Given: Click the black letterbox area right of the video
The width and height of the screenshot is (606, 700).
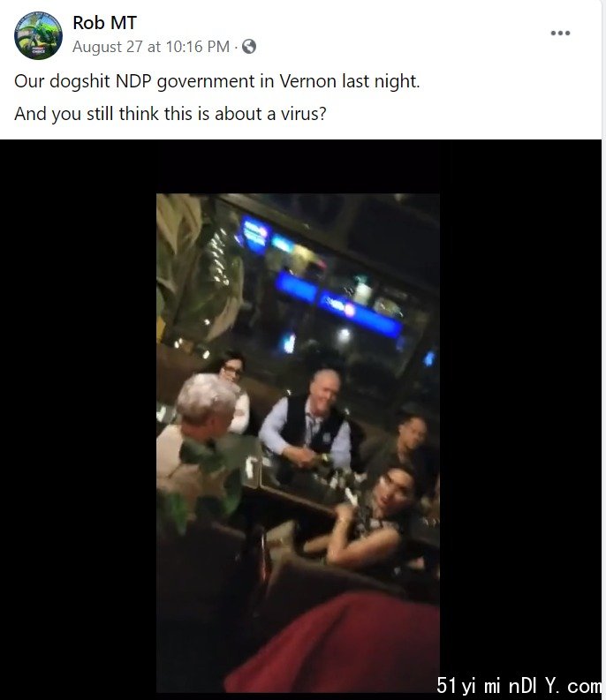Looking at the screenshot, I should click(520, 402).
